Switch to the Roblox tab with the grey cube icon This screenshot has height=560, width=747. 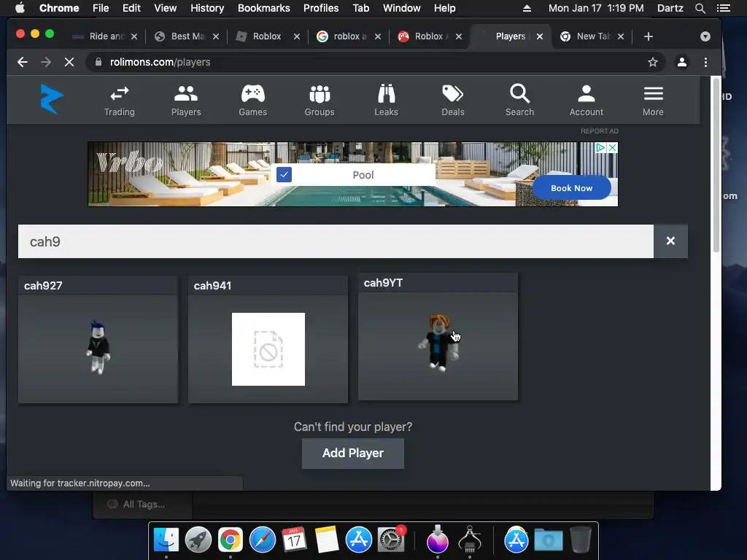click(x=267, y=36)
